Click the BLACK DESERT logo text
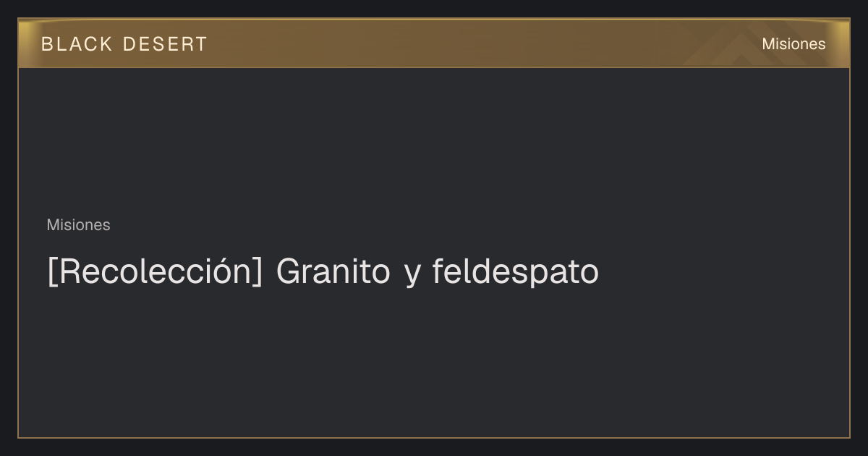 124,44
